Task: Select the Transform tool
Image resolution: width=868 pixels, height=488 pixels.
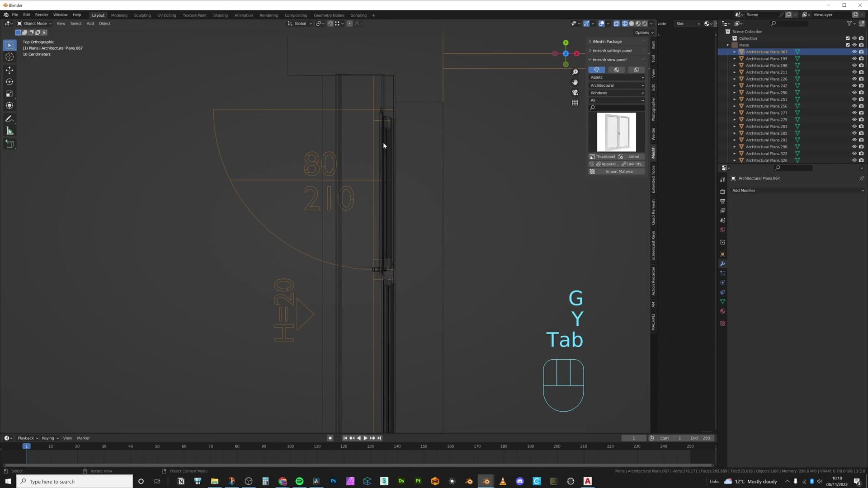Action: point(9,105)
